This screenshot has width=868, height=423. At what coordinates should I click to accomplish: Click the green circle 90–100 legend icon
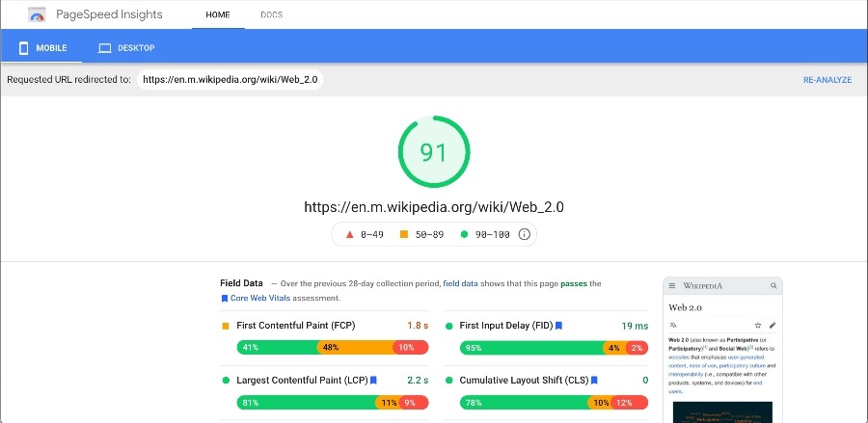pyautogui.click(x=464, y=234)
